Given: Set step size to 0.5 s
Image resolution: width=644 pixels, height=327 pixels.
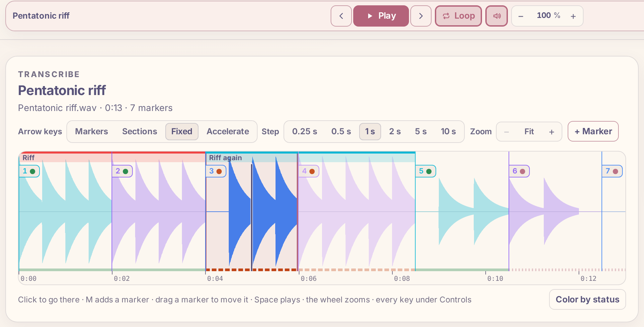Looking at the screenshot, I should [341, 132].
